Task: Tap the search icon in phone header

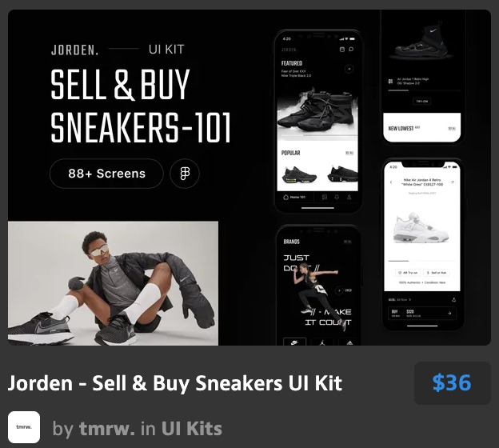Action: pos(351,50)
